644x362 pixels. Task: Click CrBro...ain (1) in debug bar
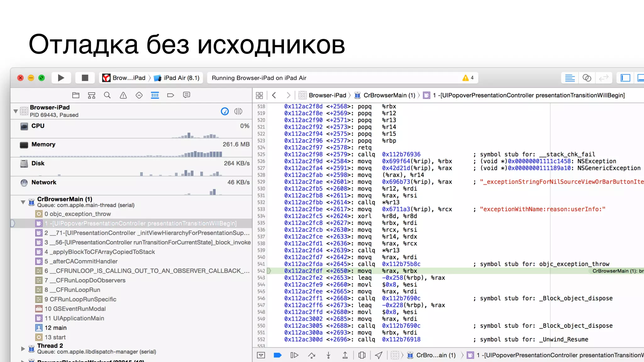click(431, 355)
